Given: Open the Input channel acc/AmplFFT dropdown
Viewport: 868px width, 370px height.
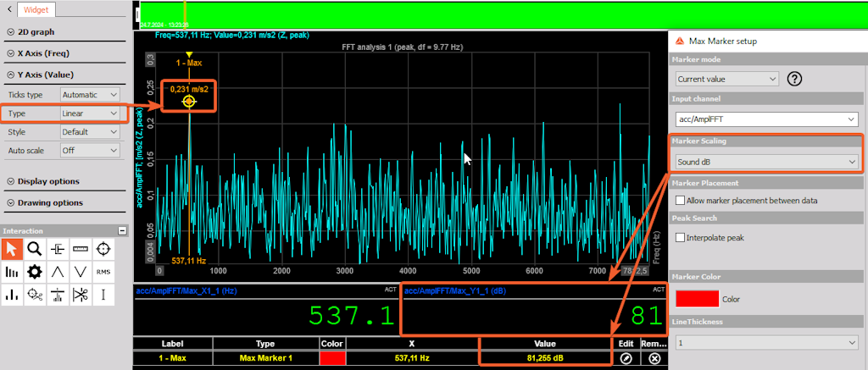Looking at the screenshot, I should pos(766,119).
